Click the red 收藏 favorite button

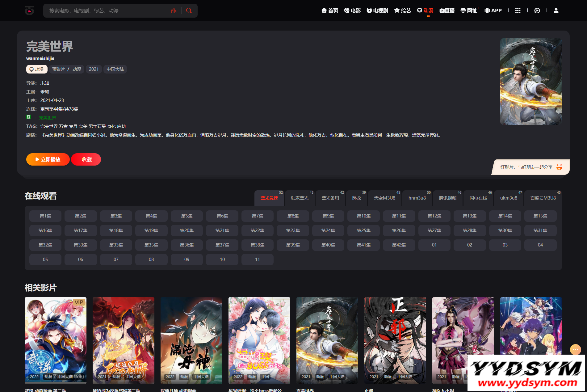click(86, 159)
